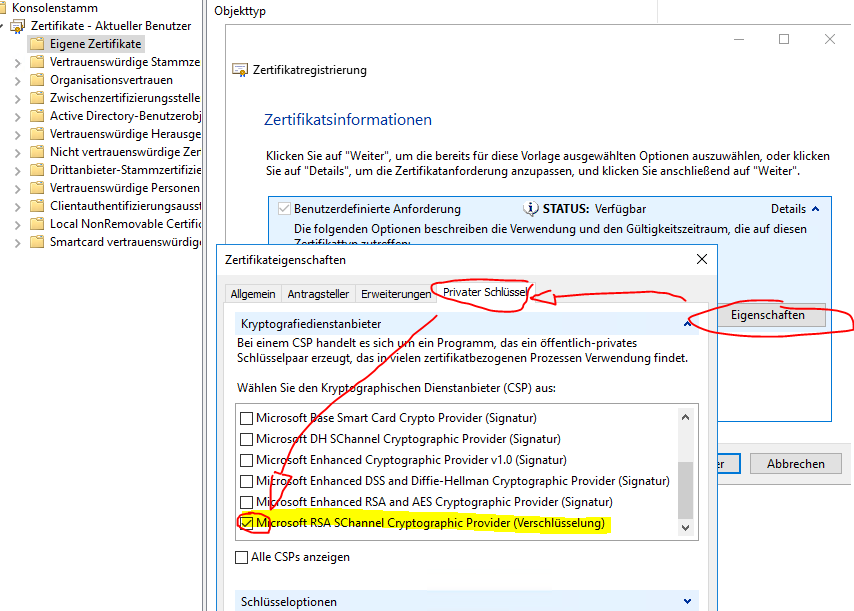Viewport: 854px width, 611px height.
Task: Check Microsoft DH SChannel Cryptographic Provider
Action: pyautogui.click(x=246, y=439)
